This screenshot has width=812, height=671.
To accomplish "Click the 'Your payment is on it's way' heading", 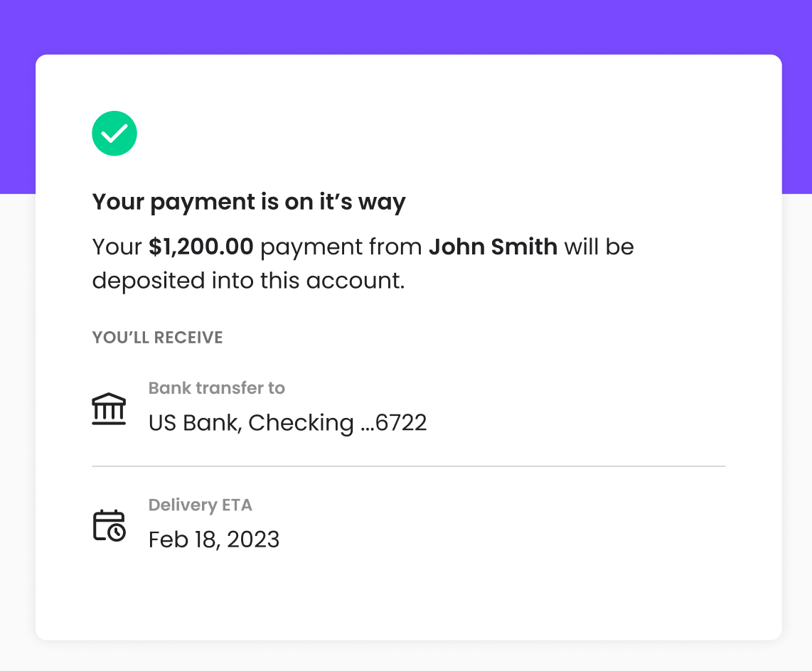I will 248,202.
